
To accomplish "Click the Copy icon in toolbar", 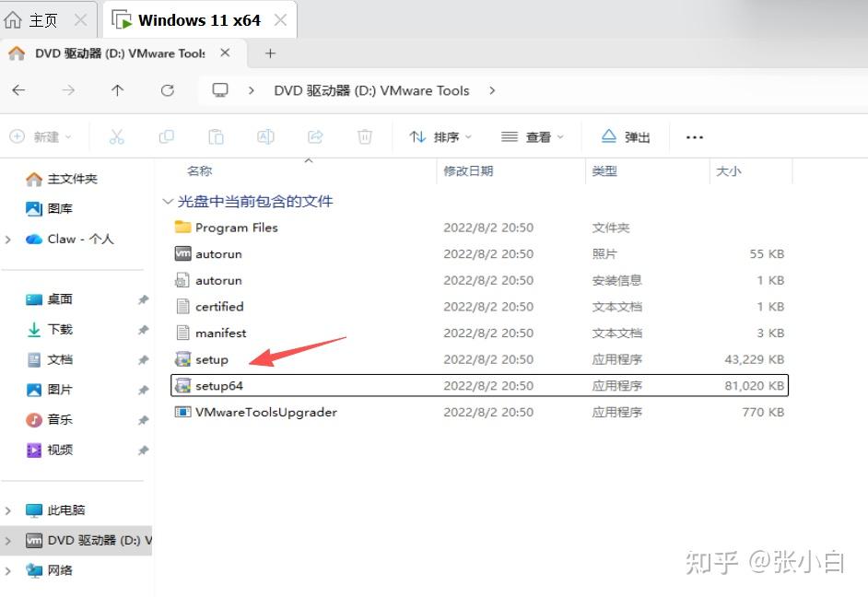I will pyautogui.click(x=166, y=136).
